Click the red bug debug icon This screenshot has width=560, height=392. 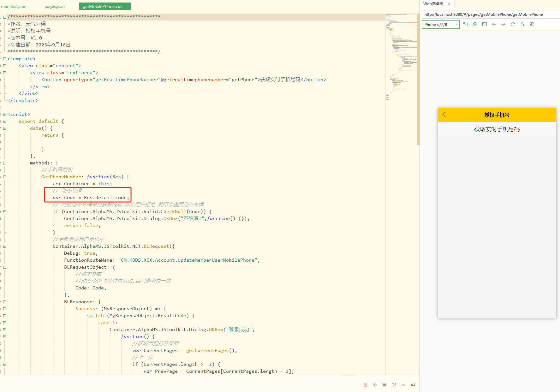click(x=365, y=385)
